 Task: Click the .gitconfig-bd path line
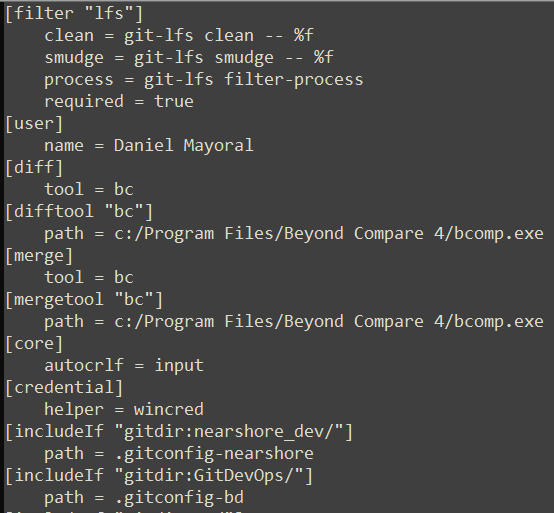pyautogui.click(x=144, y=497)
